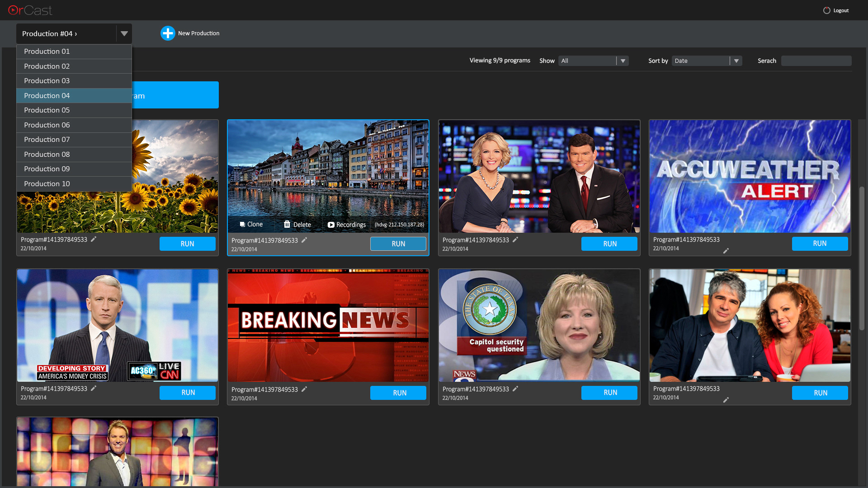This screenshot has height=488, width=868.
Task: Click pencil icon on Capitol security program
Action: (515, 389)
